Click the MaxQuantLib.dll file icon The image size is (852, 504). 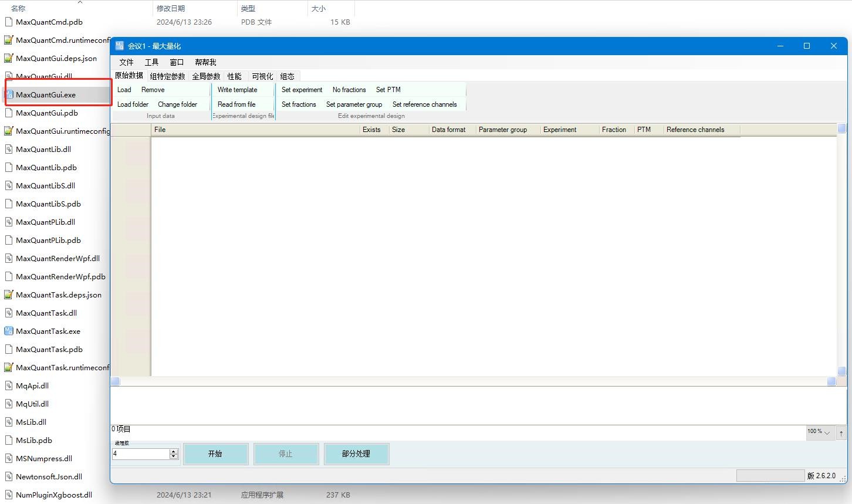[8, 149]
